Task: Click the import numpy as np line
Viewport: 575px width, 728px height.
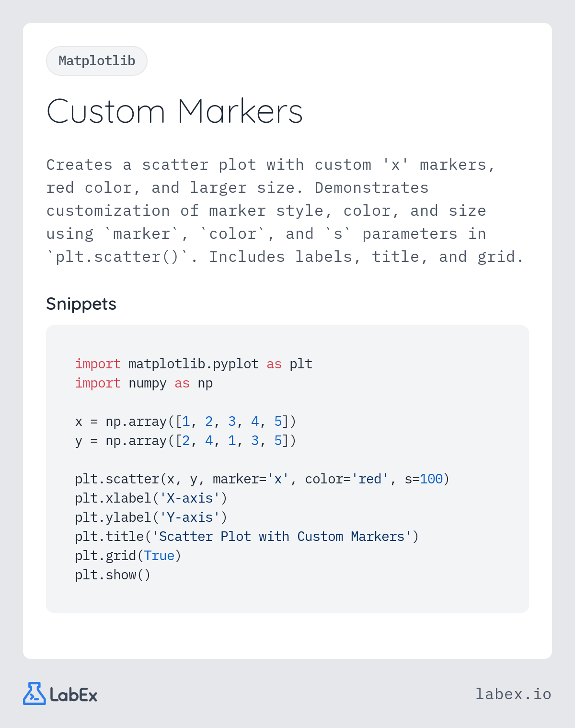Action: point(144,383)
